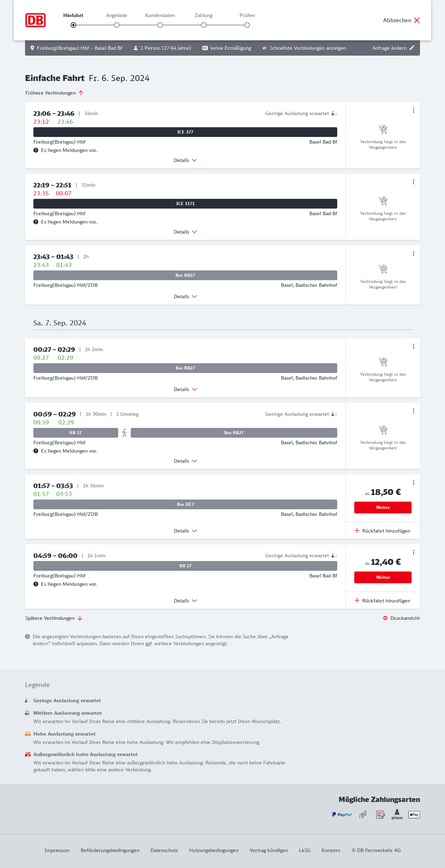Expand Details for the ICE 377 connection
The width and height of the screenshot is (445, 868).
185,160
